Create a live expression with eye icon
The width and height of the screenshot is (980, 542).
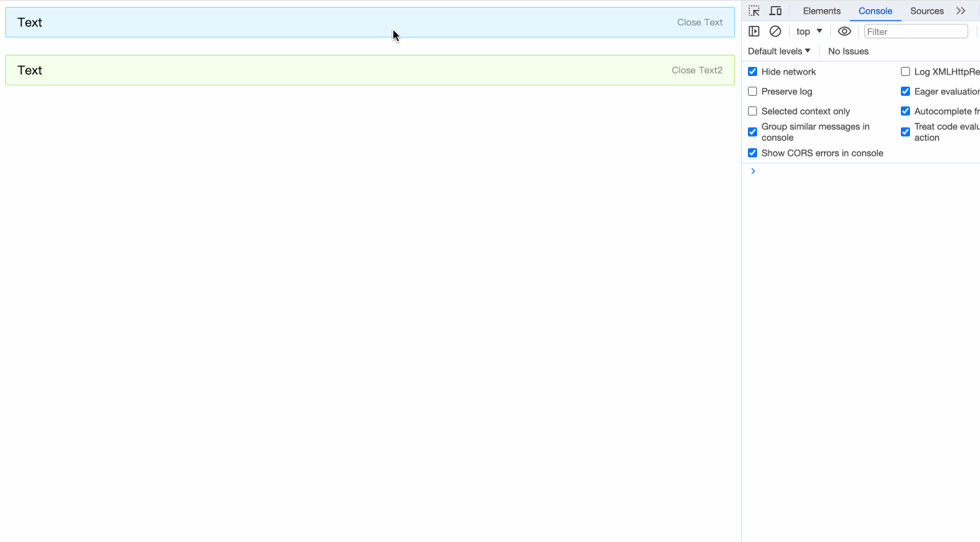pyautogui.click(x=844, y=31)
